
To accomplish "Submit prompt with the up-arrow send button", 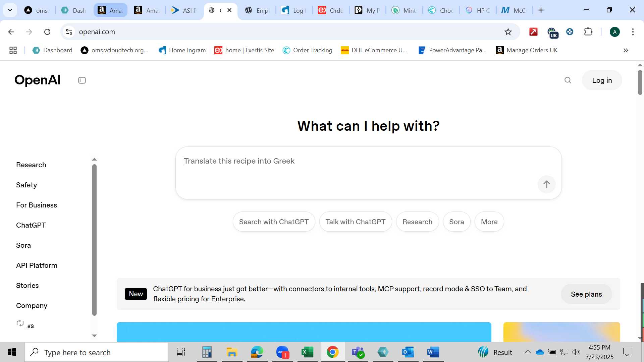I will 546,184.
